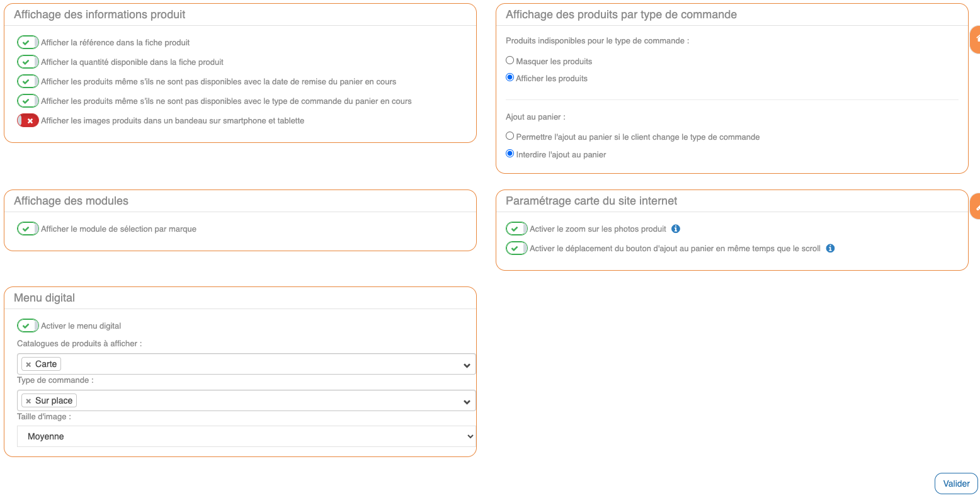
Task: Disable the Activer le menu digital switch
Action: tap(28, 326)
